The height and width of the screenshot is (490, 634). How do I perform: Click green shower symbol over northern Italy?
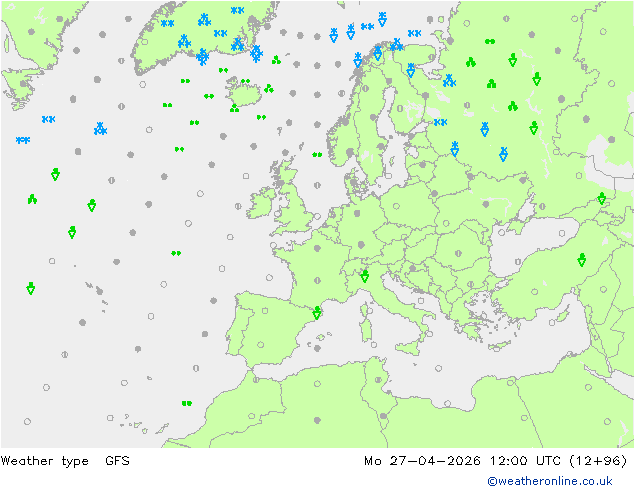[x=365, y=276]
